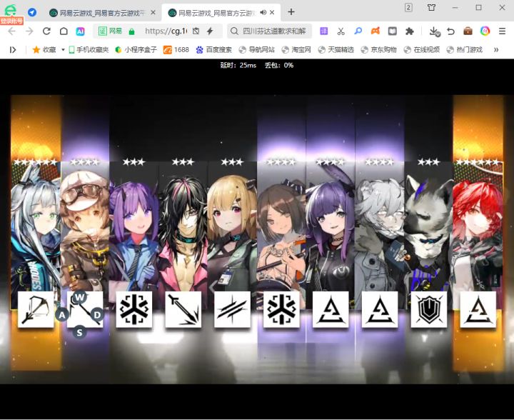Screen dimensions: 514x420
Task: Click the green lock security icon
Action: click(x=132, y=31)
